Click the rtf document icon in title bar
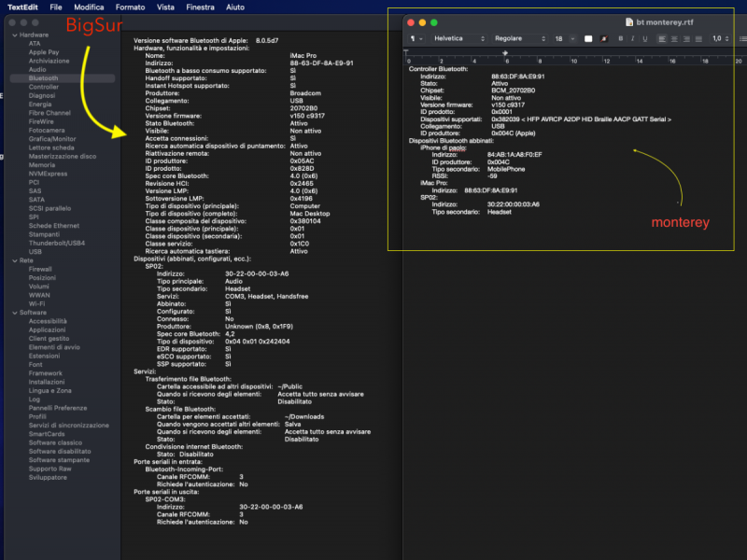The height and width of the screenshot is (560, 747). tap(628, 21)
